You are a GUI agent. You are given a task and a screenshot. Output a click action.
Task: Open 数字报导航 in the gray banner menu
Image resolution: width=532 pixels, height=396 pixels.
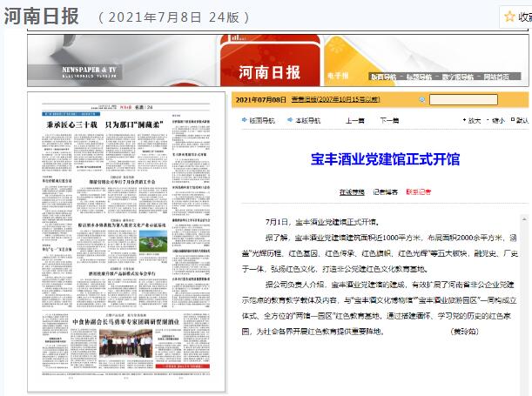coord(458,77)
